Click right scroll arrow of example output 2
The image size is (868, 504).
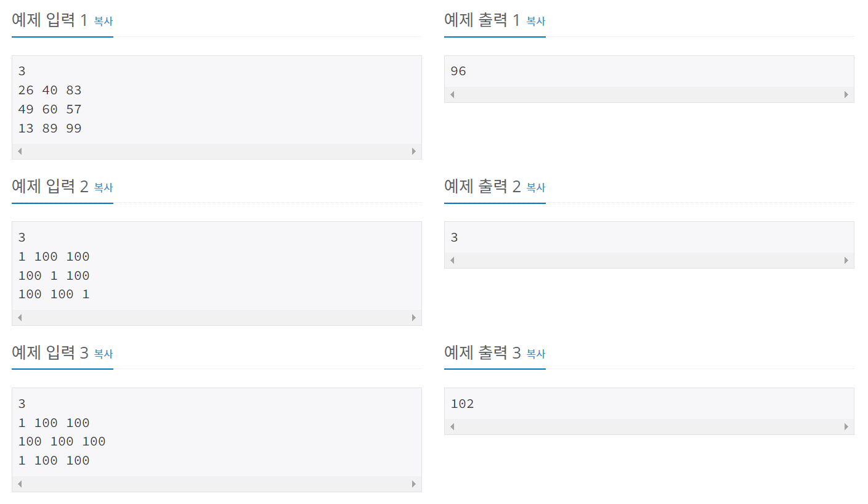(846, 261)
